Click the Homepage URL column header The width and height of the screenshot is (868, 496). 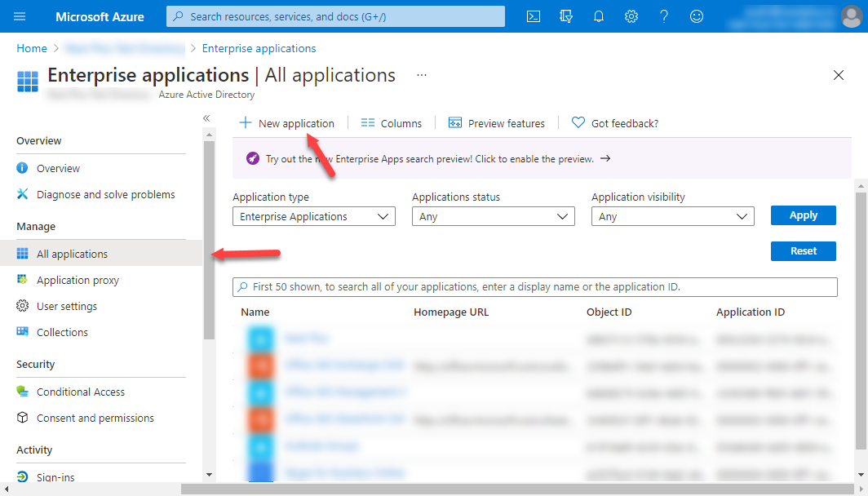(x=451, y=312)
